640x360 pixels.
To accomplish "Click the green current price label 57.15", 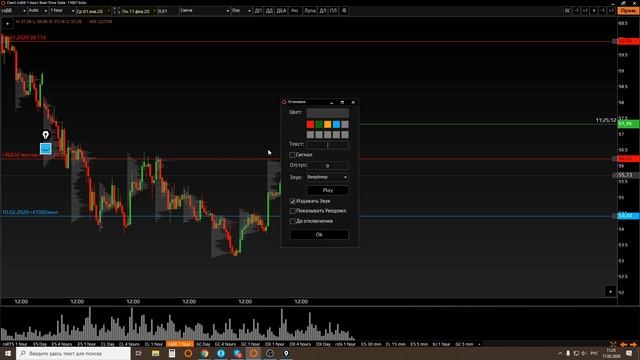I will [x=628, y=123].
